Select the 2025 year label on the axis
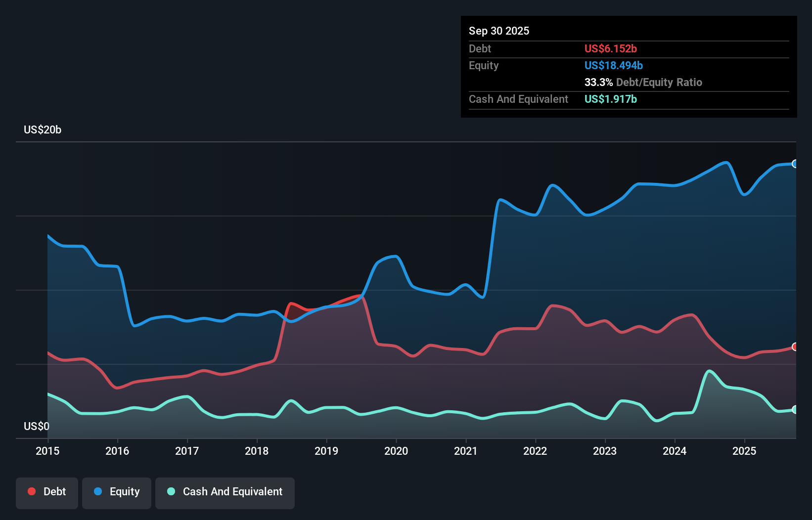This screenshot has height=520, width=812. point(745,451)
